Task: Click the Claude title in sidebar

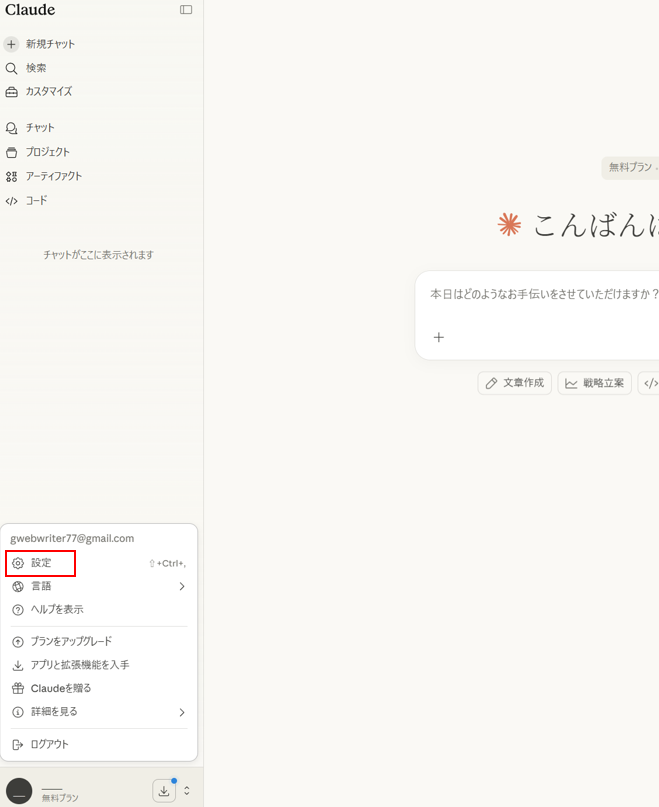Action: pyautogui.click(x=30, y=10)
